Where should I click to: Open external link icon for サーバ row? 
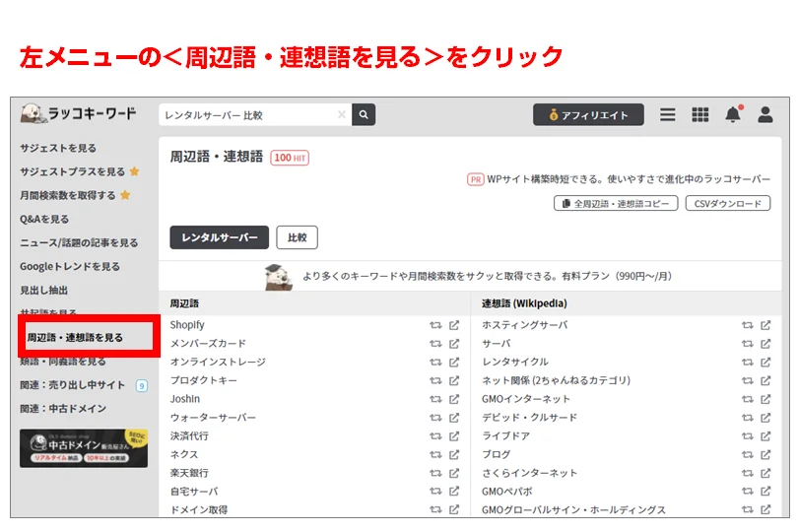(x=765, y=344)
